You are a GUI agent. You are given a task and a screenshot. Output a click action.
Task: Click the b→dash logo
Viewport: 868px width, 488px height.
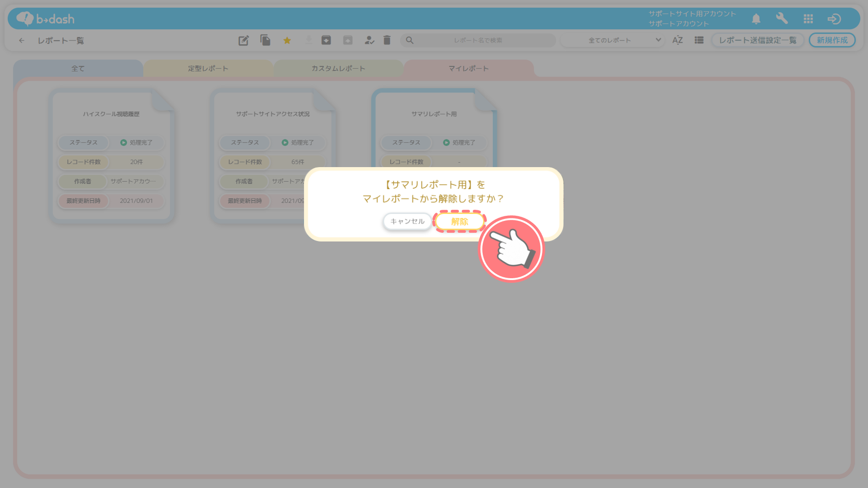coord(45,19)
